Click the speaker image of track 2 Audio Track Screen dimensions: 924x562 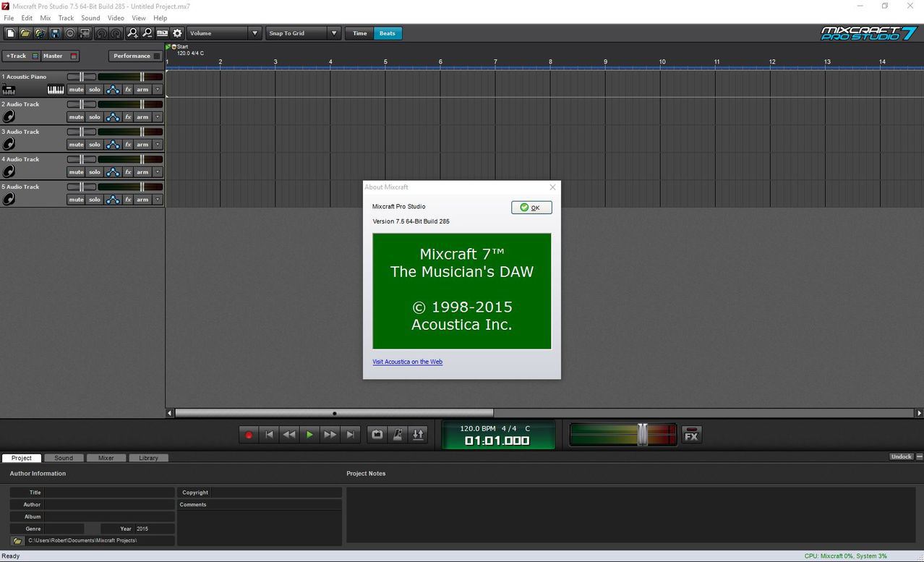[9, 117]
